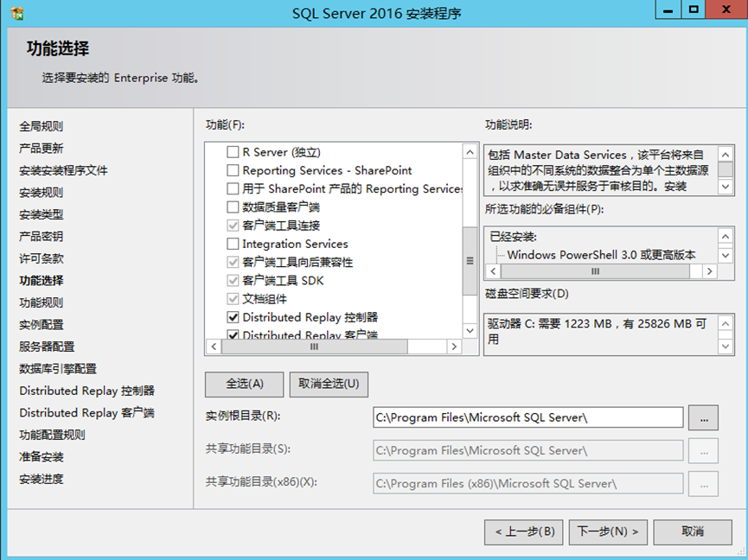Click feature list vertical scrollbar thumb
Screen dimensions: 748x560
point(470,261)
